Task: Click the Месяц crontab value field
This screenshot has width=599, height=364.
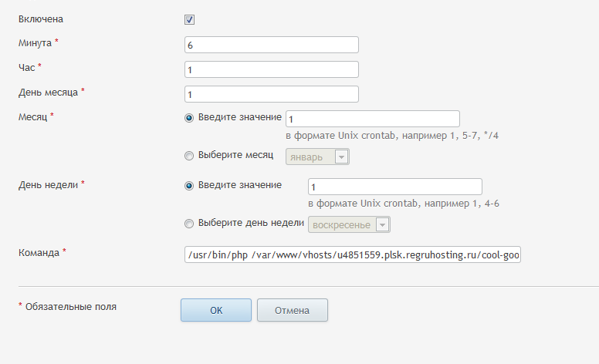Action: click(373, 119)
